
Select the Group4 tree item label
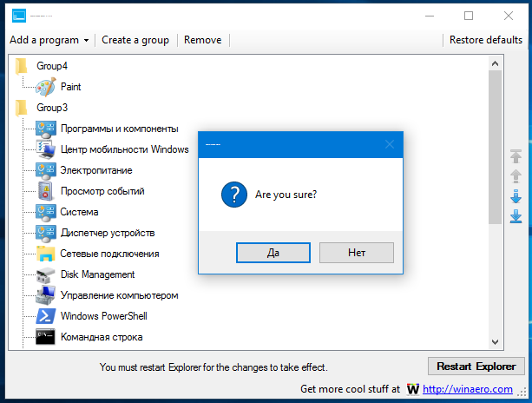pyautogui.click(x=52, y=66)
